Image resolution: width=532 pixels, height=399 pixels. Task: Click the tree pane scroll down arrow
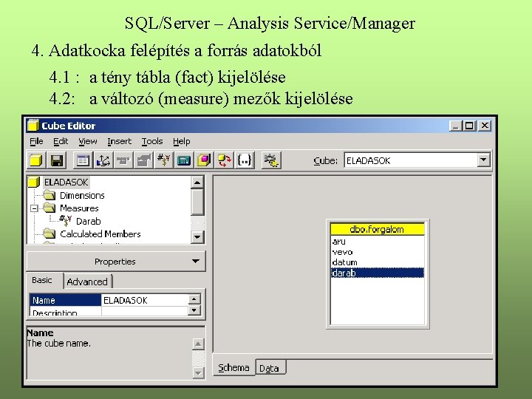197,236
